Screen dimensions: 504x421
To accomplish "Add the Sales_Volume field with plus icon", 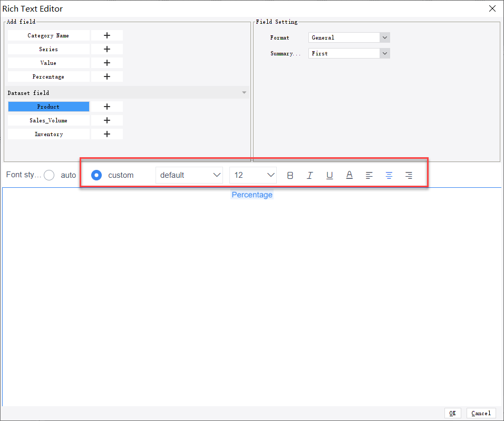I will (x=106, y=120).
